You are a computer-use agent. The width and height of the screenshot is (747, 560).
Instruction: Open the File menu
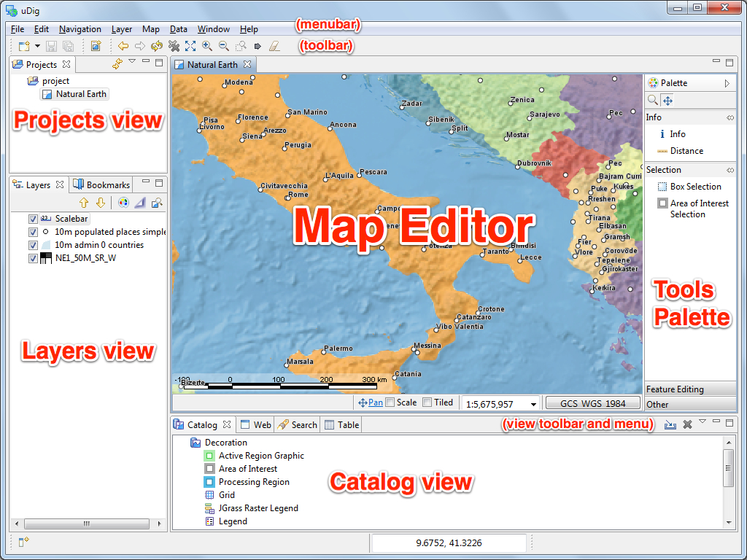coord(18,29)
